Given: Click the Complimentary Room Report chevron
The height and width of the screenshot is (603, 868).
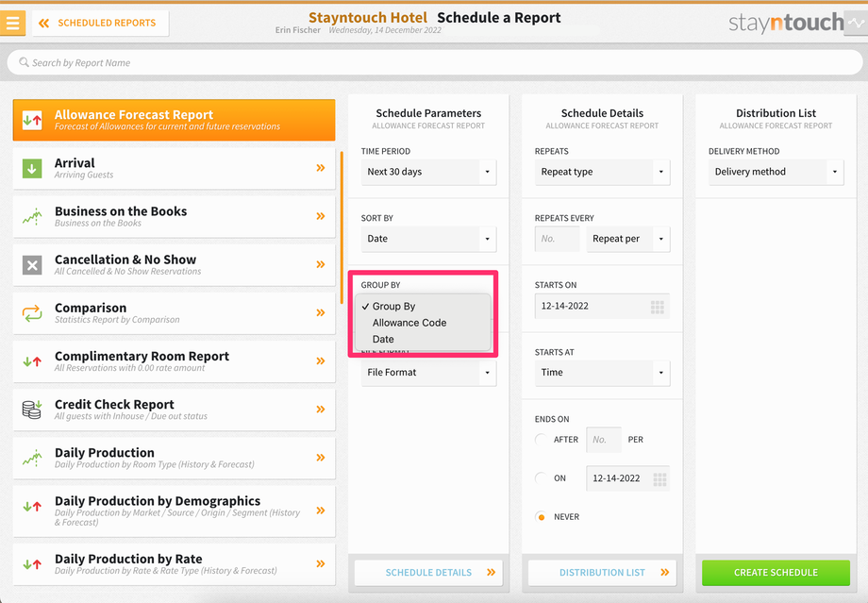Looking at the screenshot, I should [x=321, y=360].
